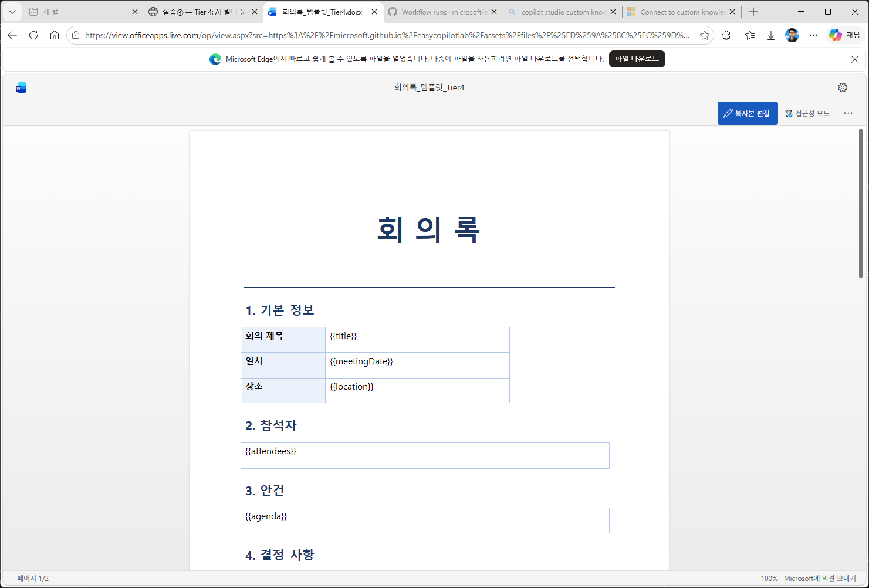Click the 3. 안건 heading

265,491
